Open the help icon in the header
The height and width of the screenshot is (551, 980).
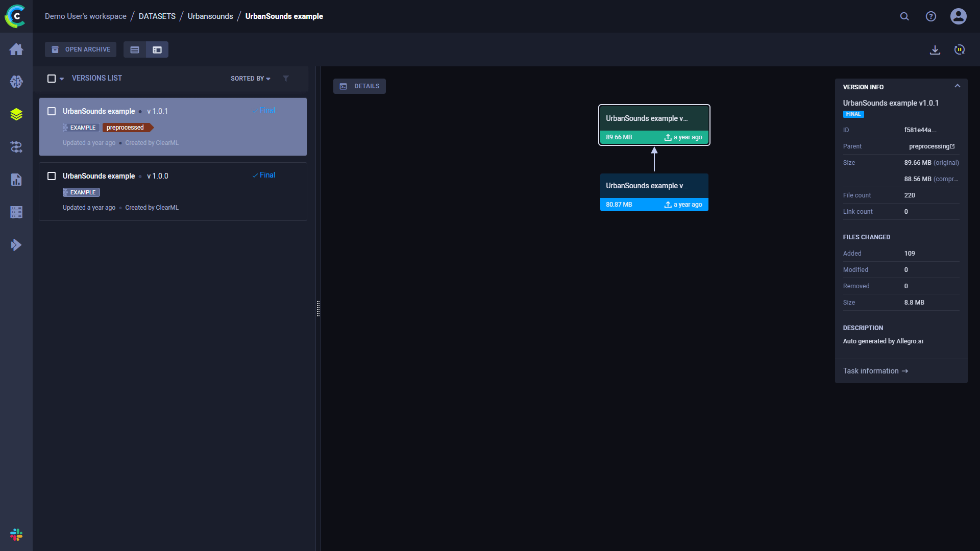click(x=930, y=16)
